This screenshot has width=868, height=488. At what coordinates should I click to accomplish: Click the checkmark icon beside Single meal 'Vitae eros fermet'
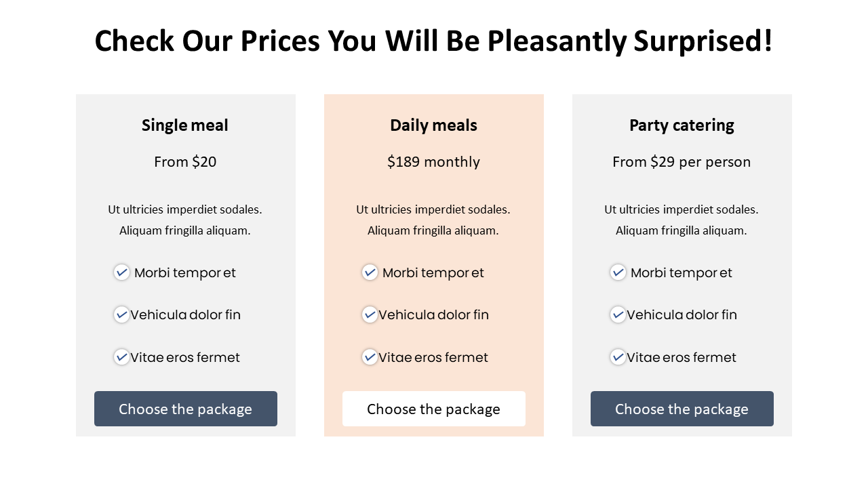point(121,357)
